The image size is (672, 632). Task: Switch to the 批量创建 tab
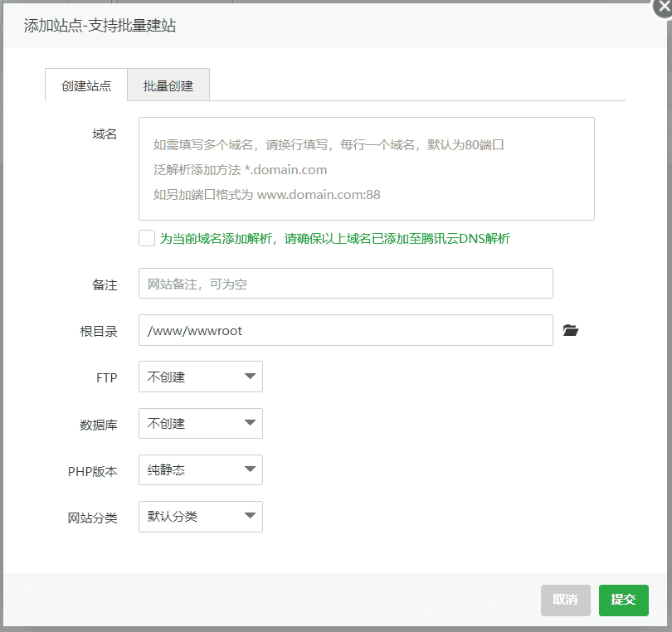pos(168,85)
